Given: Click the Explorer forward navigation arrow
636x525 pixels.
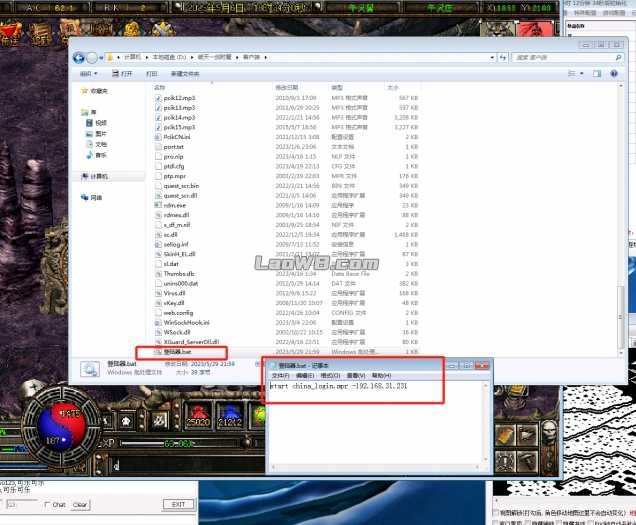Looking at the screenshot, I should coord(92,58).
